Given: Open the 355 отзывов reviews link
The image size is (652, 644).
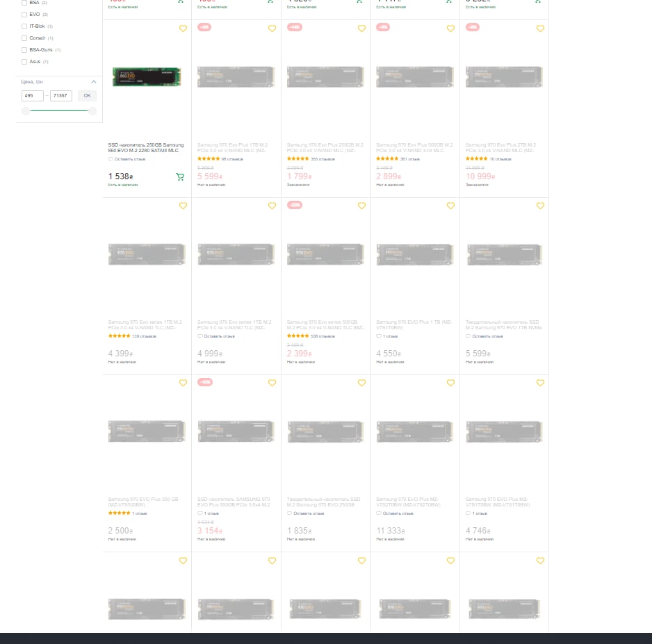Looking at the screenshot, I should coord(323,159).
